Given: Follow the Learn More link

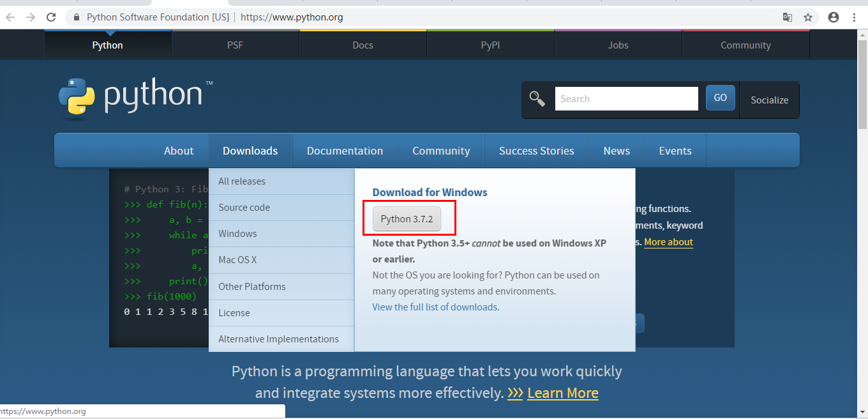Looking at the screenshot, I should [x=562, y=393].
